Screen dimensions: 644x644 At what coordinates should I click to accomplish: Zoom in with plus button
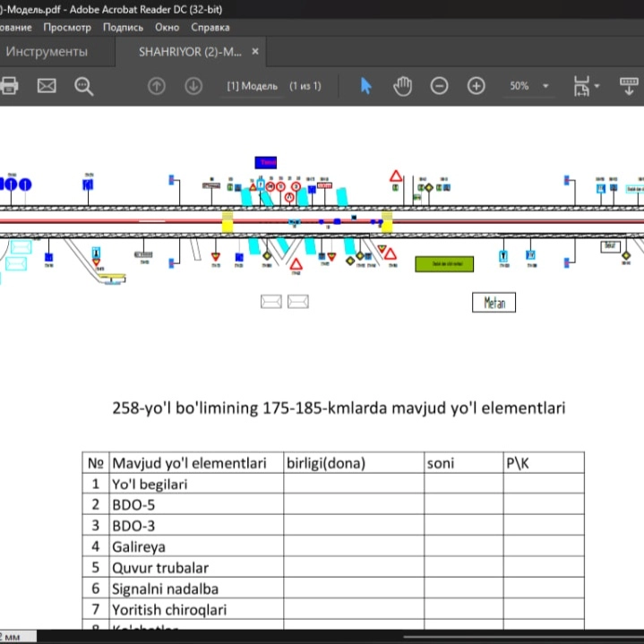coord(477,86)
